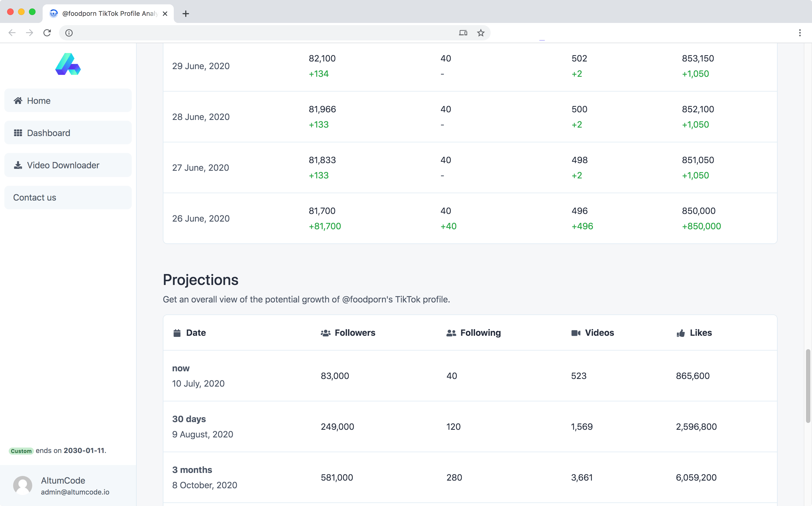Click the Following people icon in table header
Viewport: 812px width, 506px height.
tap(451, 333)
